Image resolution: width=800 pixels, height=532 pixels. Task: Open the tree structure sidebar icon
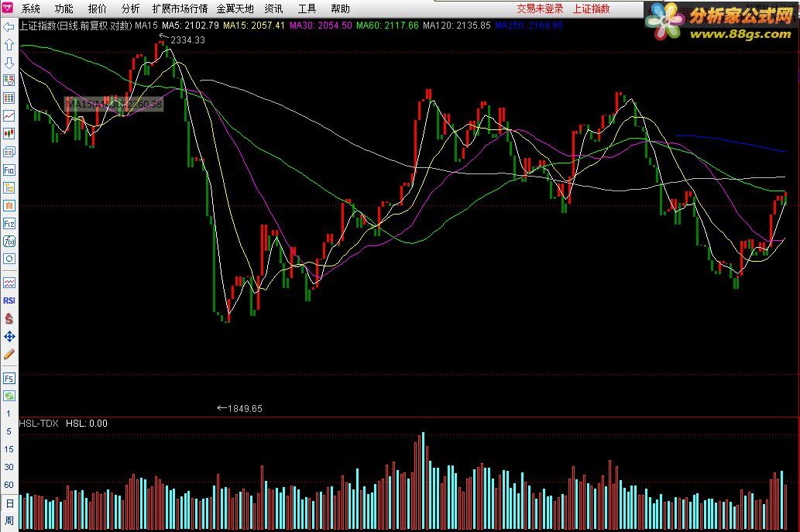9,187
